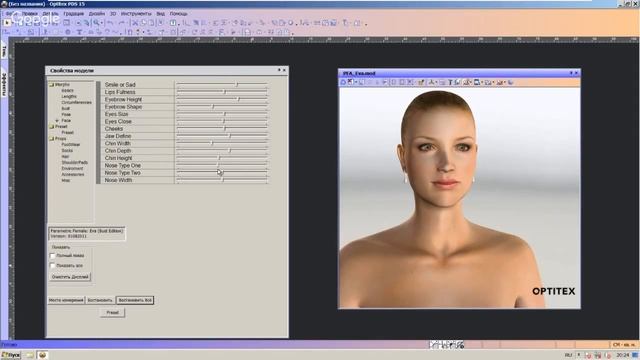Screen dimensions: 640x360
Task: Click the Eyebrow Shape slider
Action: click(222, 107)
